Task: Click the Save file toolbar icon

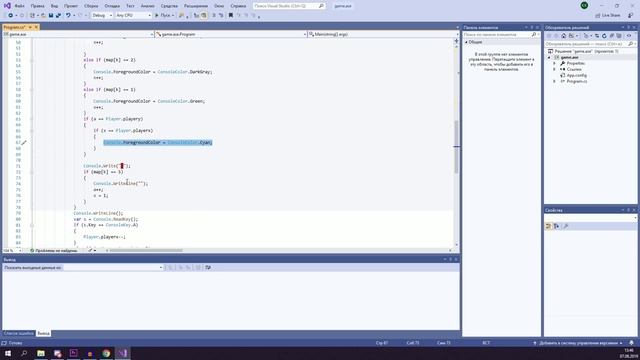Action: point(51,15)
